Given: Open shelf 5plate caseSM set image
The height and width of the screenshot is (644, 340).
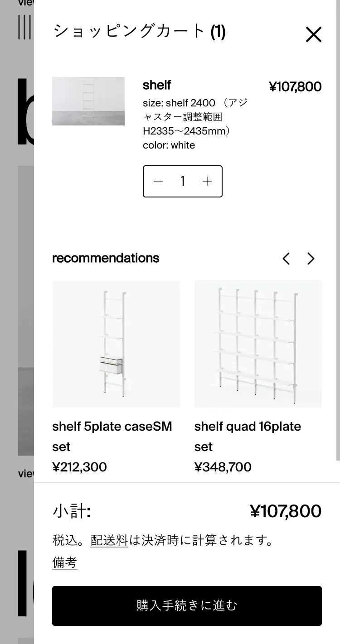Looking at the screenshot, I should click(x=116, y=344).
